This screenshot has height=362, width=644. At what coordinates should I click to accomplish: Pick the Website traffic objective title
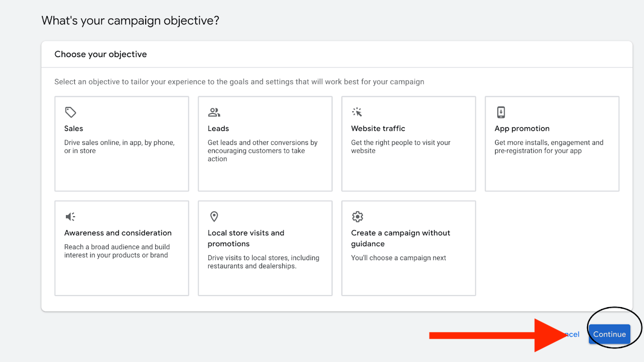point(378,128)
